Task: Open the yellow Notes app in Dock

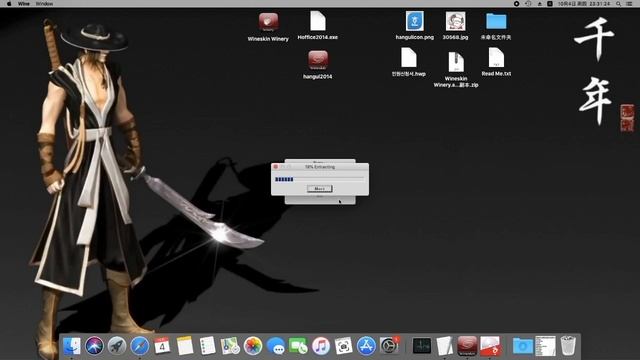Action: coord(185,346)
